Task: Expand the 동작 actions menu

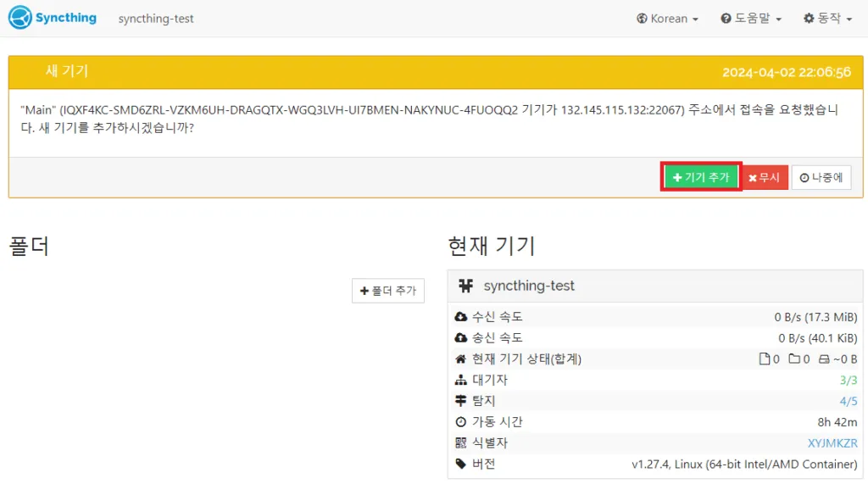Action: point(828,19)
